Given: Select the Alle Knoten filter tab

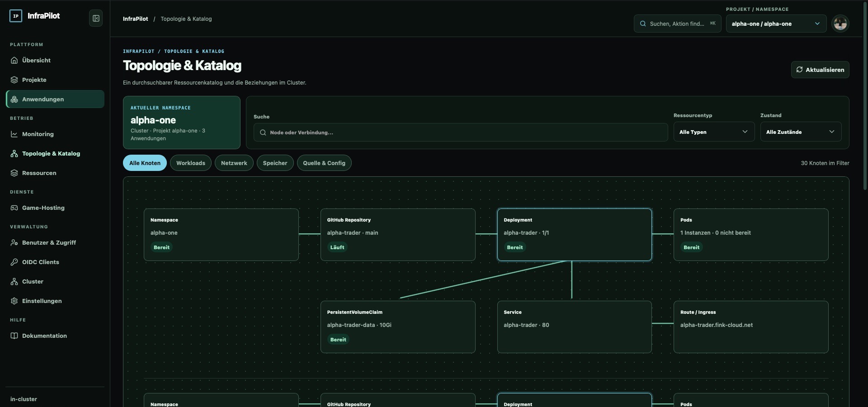Looking at the screenshot, I should tap(145, 163).
